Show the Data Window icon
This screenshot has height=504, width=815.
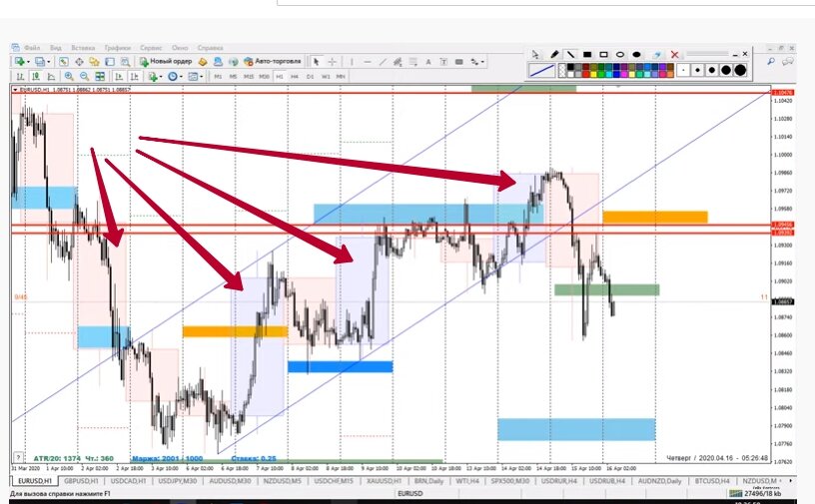(79, 61)
